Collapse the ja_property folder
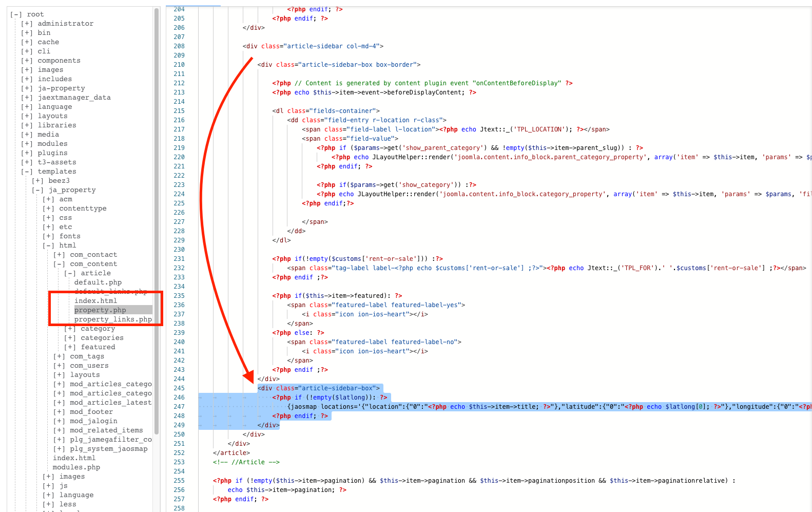Image resolution: width=812 pixels, height=512 pixels. (37, 190)
